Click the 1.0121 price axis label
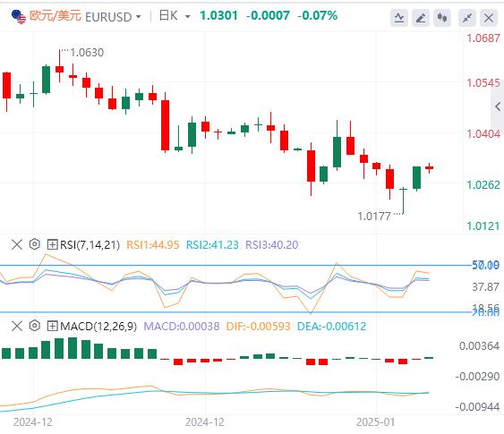This screenshot has width=504, height=434. pyautogui.click(x=483, y=226)
